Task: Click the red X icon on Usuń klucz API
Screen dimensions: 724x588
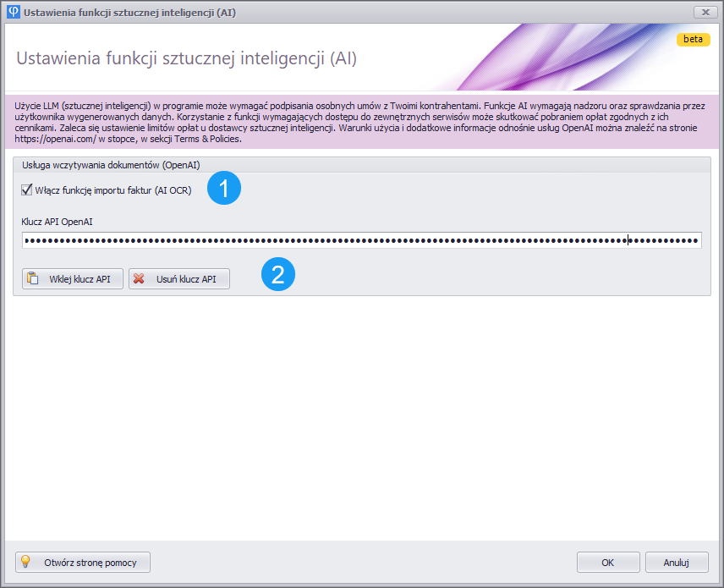Action: [x=140, y=278]
